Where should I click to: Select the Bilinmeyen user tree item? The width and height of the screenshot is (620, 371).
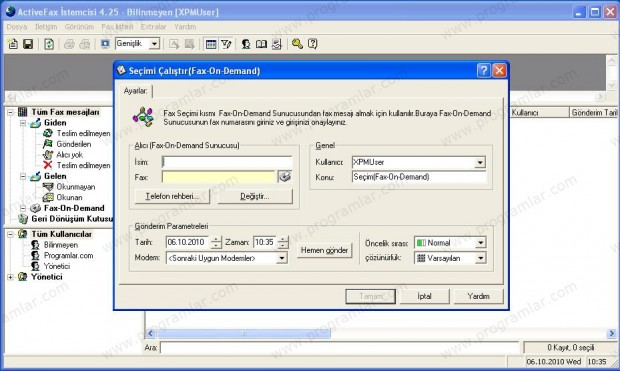pyautogui.click(x=60, y=245)
